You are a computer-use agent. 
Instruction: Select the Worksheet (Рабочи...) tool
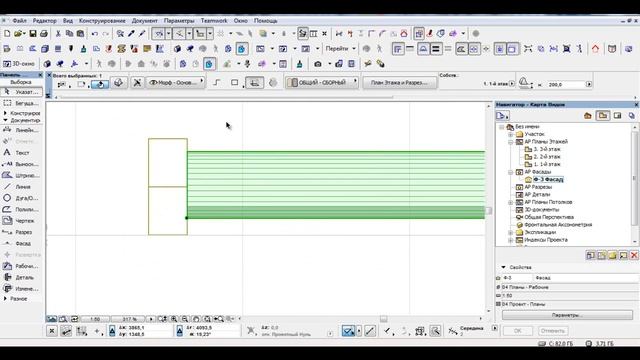tap(21, 266)
